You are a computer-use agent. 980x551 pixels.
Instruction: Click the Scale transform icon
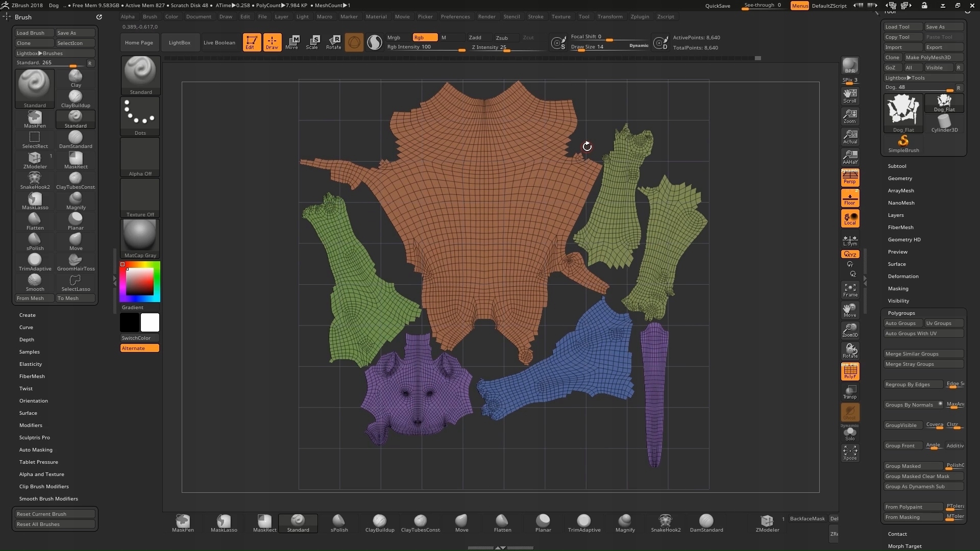(x=312, y=42)
